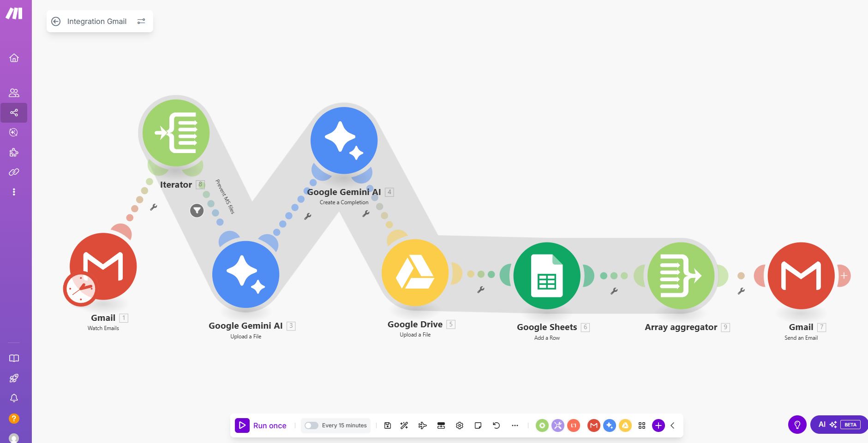Open Connections link icon in sidebar

(14, 172)
